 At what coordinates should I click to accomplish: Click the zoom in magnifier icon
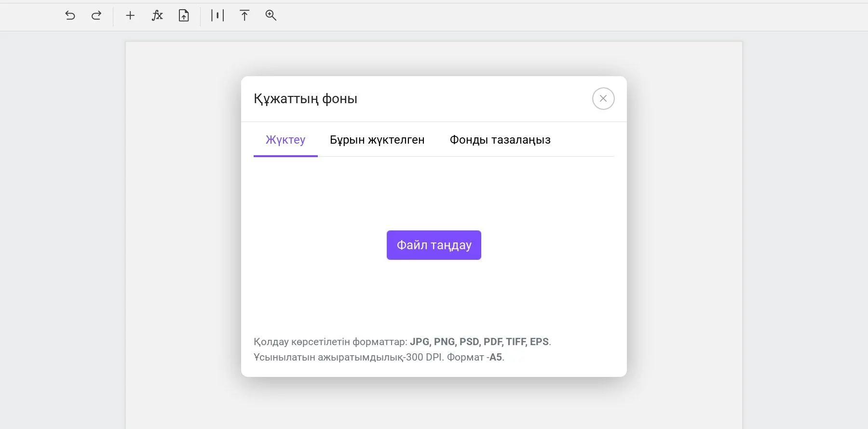(x=271, y=15)
